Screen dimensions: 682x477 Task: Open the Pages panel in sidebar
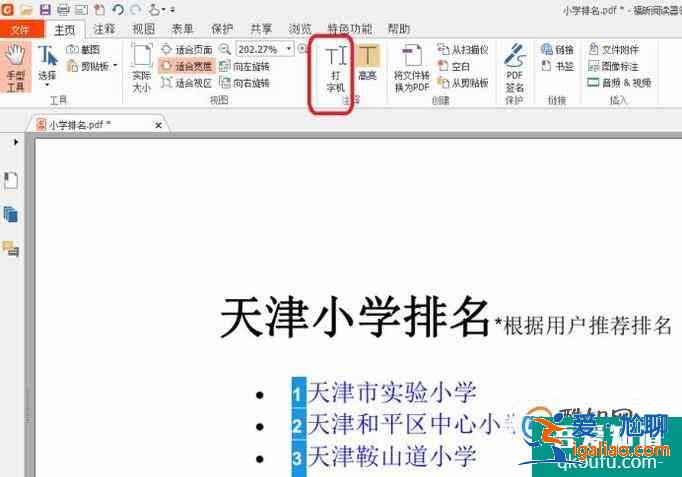click(11, 214)
